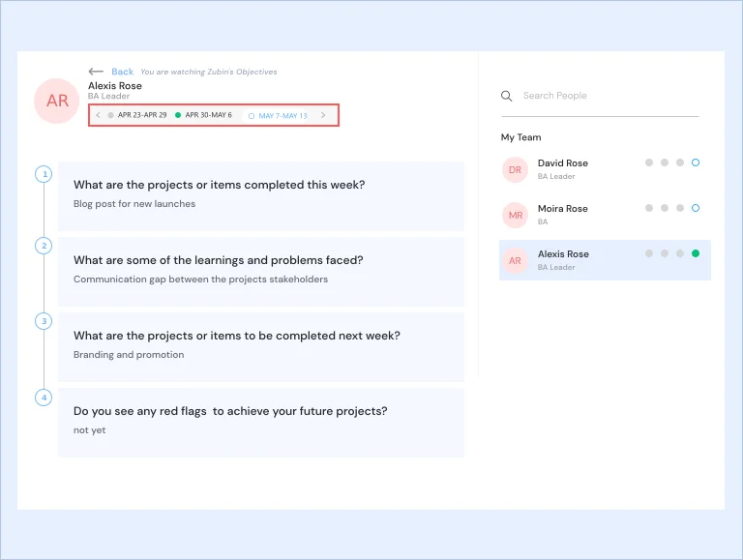Click the large AR avatar

(x=57, y=101)
